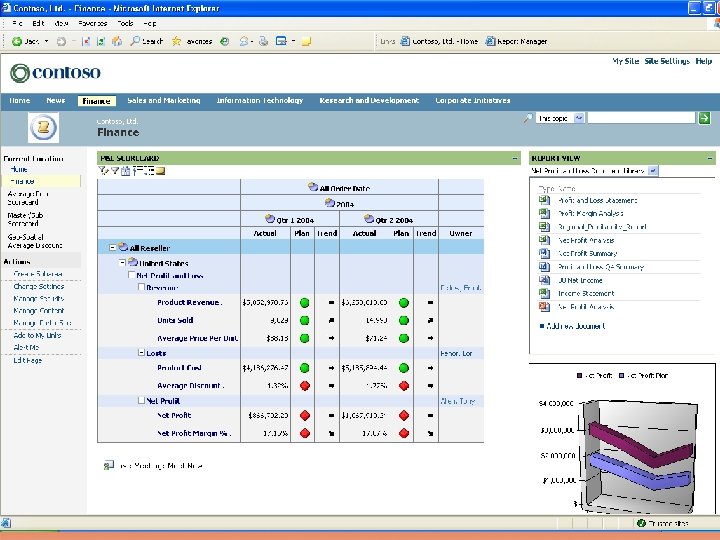Click the document icon beside Net Profit Summary

(x=544, y=253)
